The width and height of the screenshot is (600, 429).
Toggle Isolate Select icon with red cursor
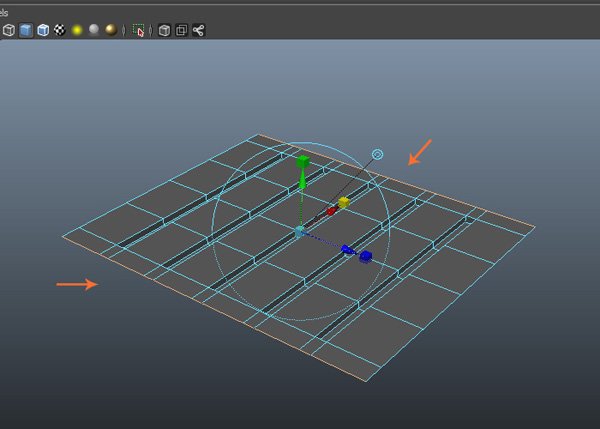139,30
